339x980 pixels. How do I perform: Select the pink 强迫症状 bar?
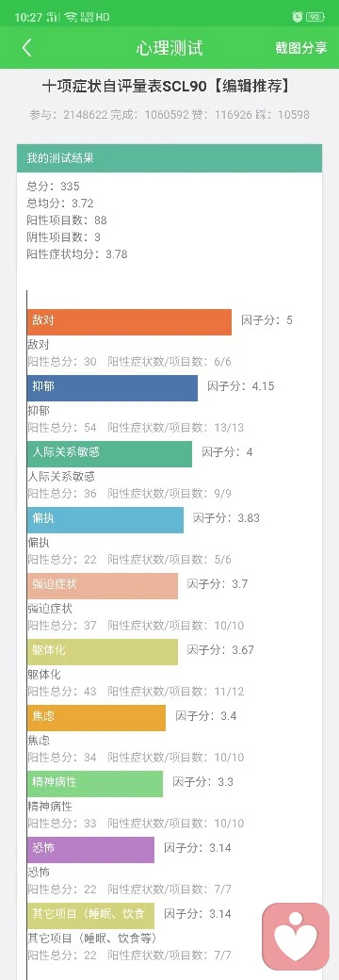(x=103, y=585)
